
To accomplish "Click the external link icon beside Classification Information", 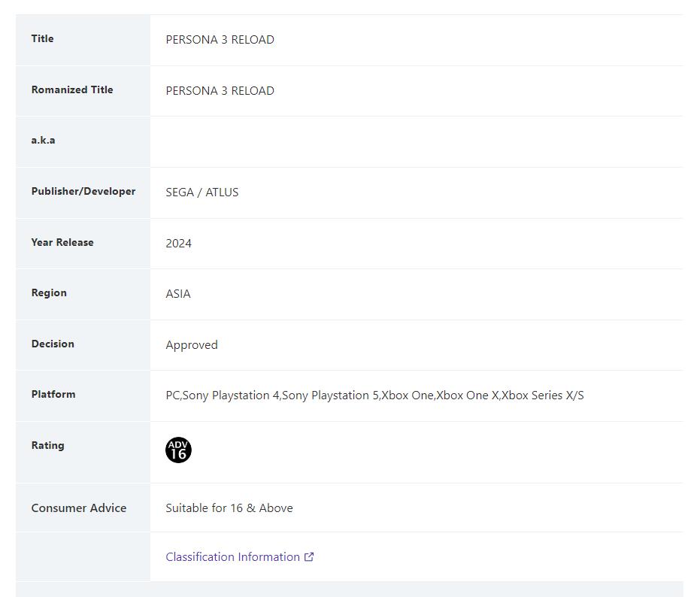I will pyautogui.click(x=309, y=557).
